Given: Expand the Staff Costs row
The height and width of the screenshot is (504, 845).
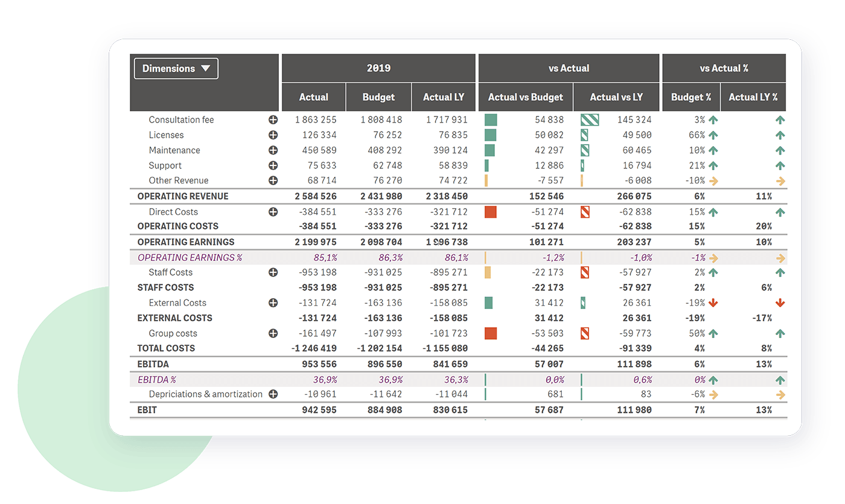Looking at the screenshot, I should click(x=273, y=273).
